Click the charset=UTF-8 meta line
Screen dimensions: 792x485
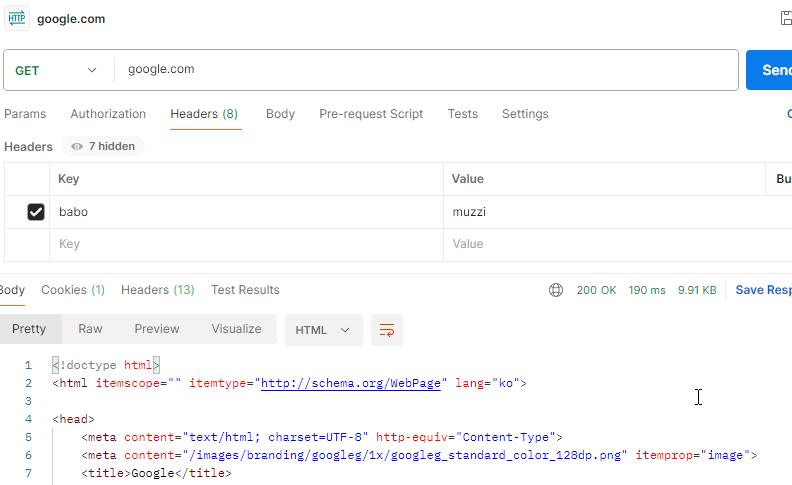click(322, 438)
